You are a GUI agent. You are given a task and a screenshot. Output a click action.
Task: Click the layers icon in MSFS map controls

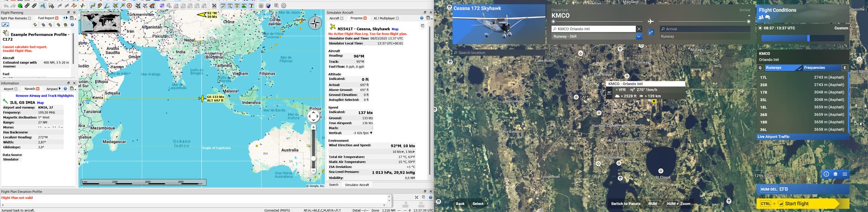tap(835, 174)
